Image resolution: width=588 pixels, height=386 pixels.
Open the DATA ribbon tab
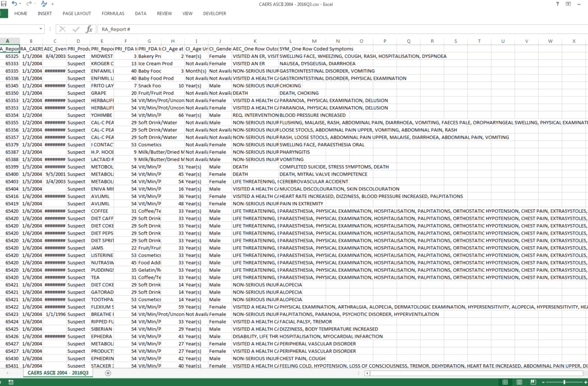tap(141, 13)
